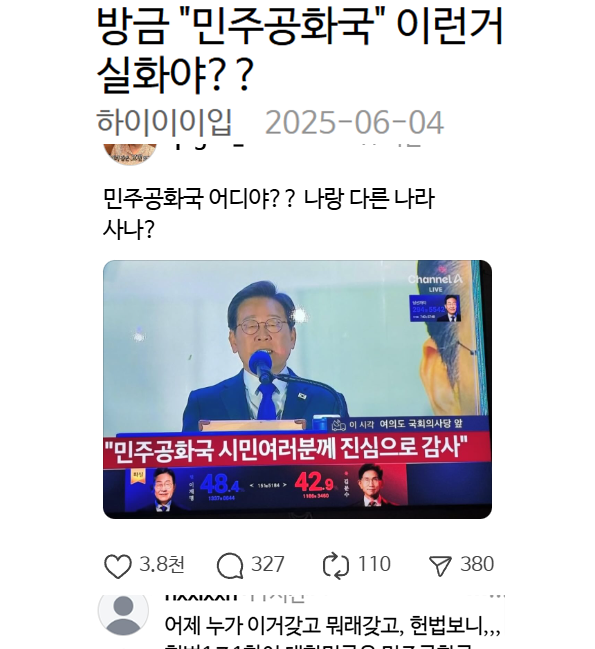Like the post with the heart icon
The width and height of the screenshot is (595, 649).
click(x=118, y=566)
